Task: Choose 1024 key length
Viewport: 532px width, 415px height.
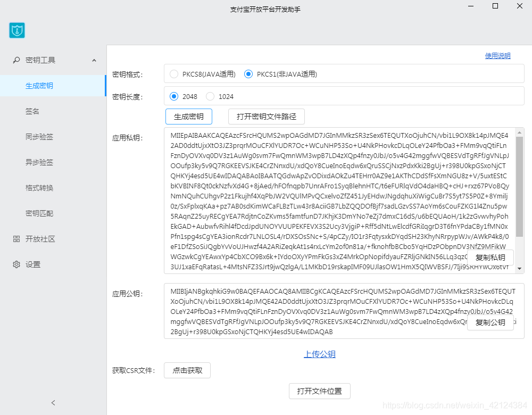Action: coord(210,96)
